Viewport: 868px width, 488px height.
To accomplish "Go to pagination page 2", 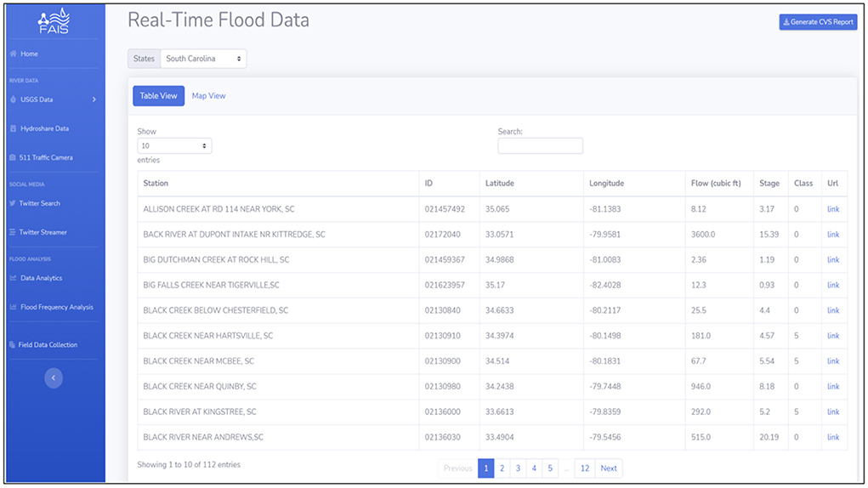I will point(502,468).
